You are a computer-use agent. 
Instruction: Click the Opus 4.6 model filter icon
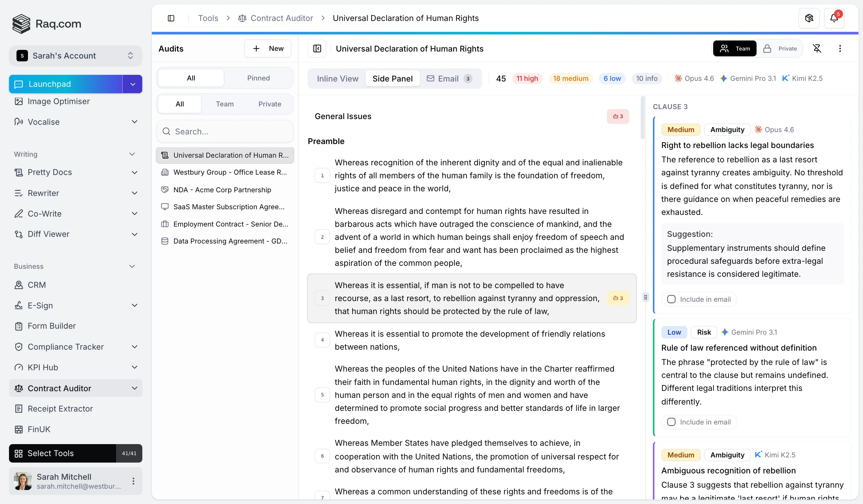pyautogui.click(x=678, y=79)
